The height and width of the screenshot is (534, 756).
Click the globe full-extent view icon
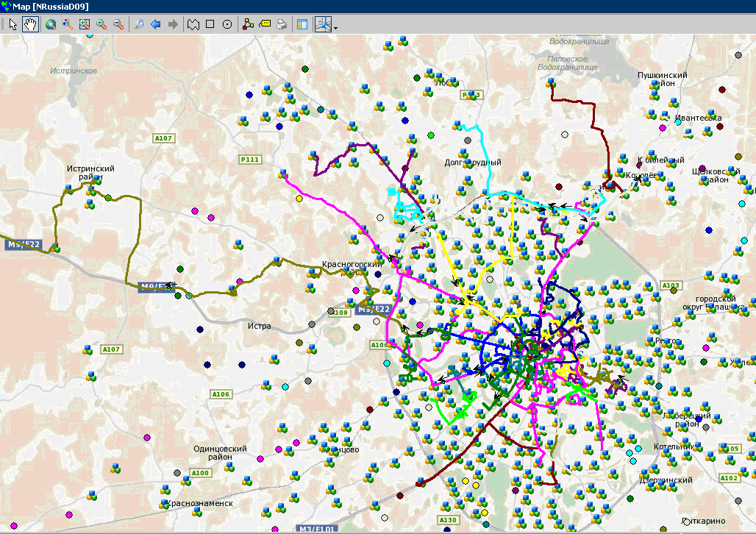(51, 24)
